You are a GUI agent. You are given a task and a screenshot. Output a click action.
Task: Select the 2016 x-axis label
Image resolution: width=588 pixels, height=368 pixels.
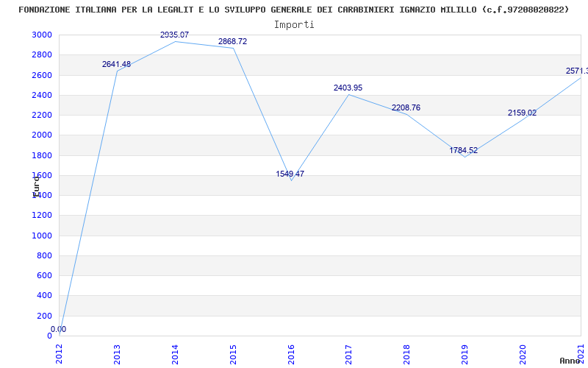291,355
